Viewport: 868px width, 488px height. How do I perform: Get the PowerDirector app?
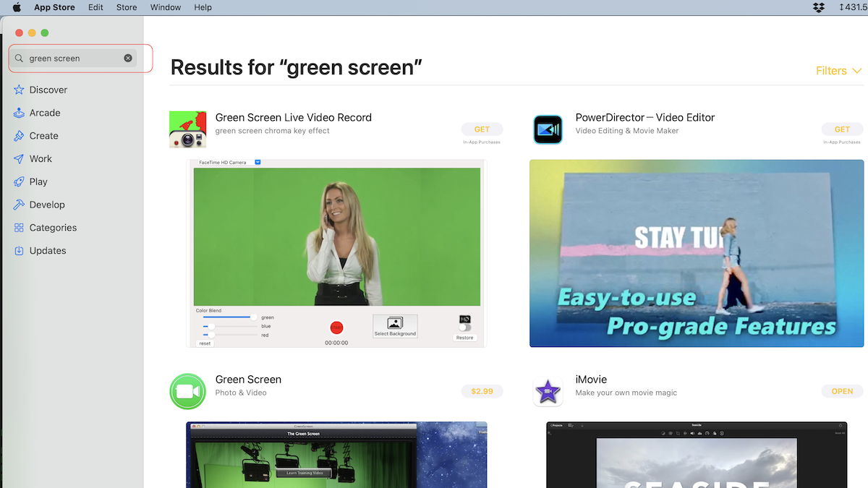842,129
